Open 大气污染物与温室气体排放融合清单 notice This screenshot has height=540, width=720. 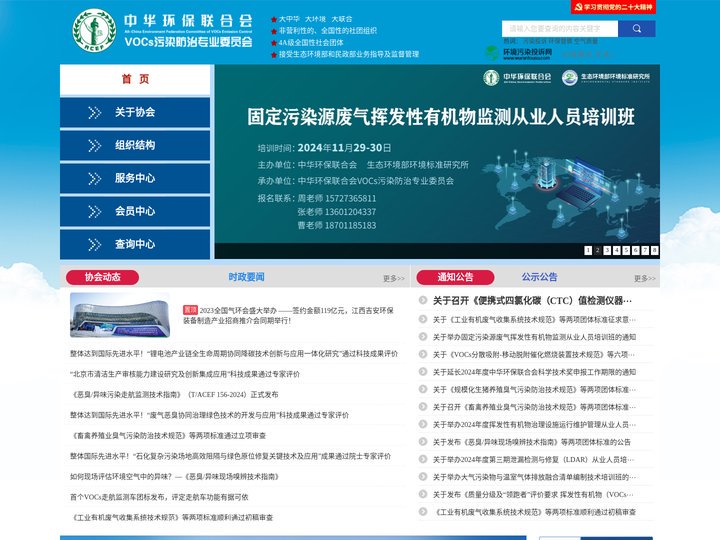tap(534, 477)
